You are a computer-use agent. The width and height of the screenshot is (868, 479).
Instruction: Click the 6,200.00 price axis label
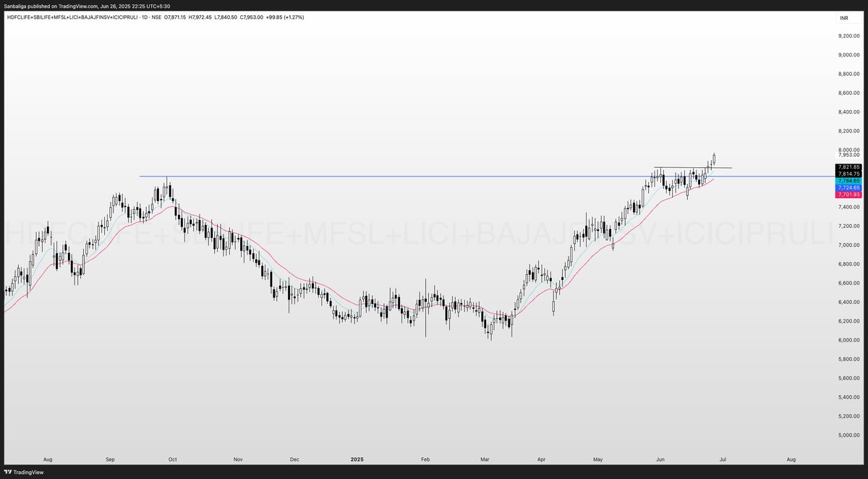[849, 321]
